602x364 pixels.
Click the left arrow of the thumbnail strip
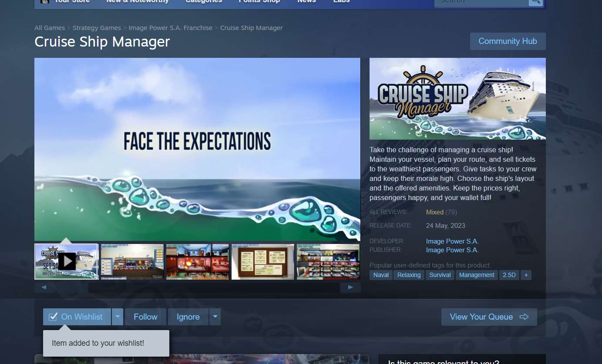point(44,287)
